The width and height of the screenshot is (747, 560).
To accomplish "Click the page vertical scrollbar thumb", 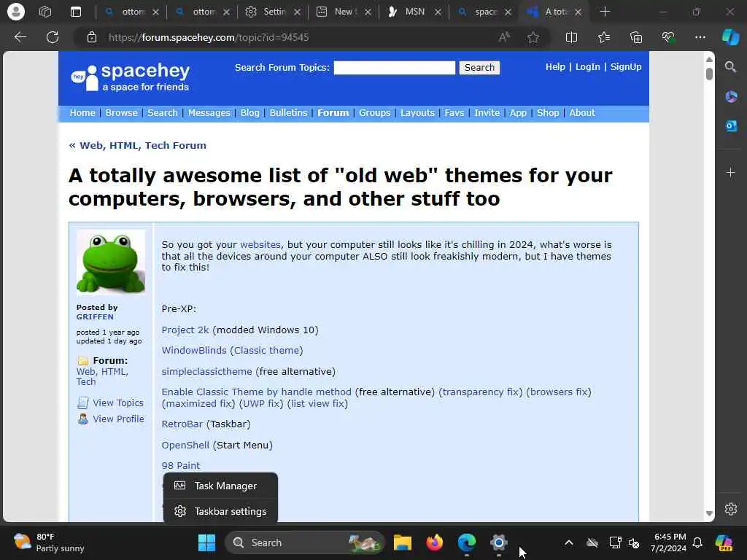I will pos(709,74).
